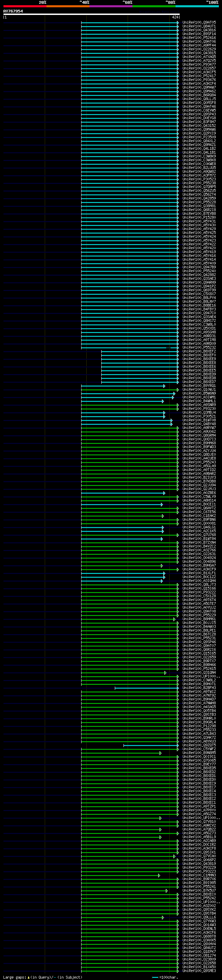Open entry UniRef100_A3KCF5
Image resolution: width=222 pixels, height=980 pixels.
click(199, 72)
